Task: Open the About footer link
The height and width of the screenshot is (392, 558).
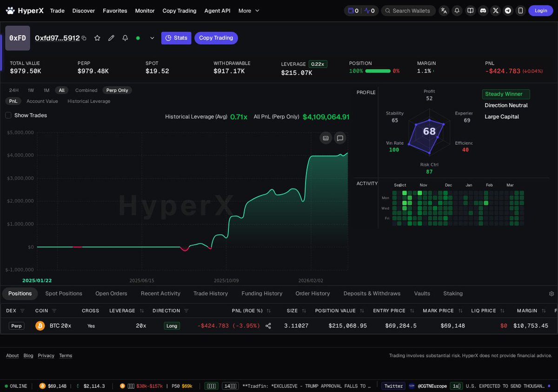Action: pos(13,356)
